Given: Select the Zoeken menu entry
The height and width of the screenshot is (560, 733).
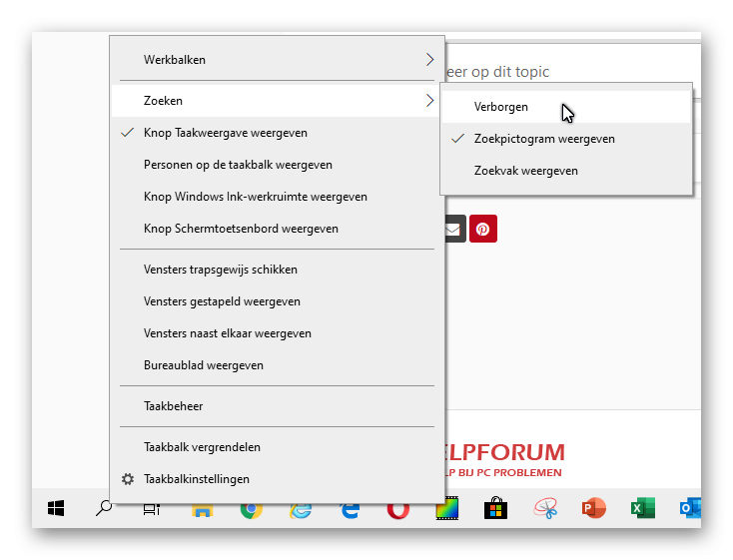Looking at the screenshot, I should click(278, 101).
